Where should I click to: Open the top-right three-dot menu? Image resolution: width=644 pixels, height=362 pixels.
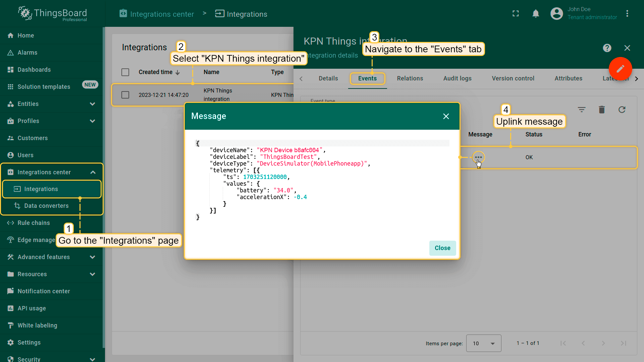coord(627,13)
